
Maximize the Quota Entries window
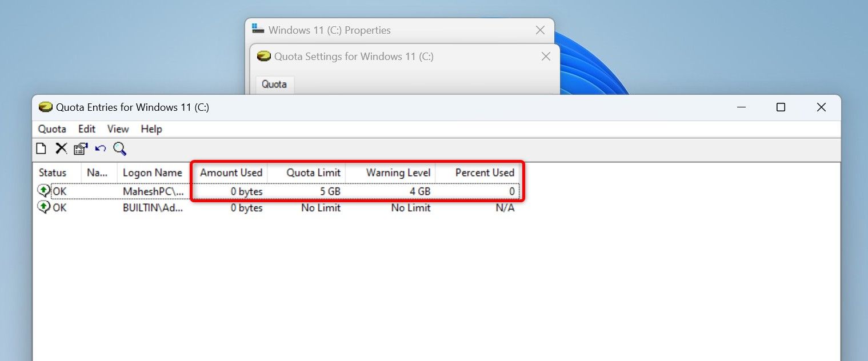[781, 107]
